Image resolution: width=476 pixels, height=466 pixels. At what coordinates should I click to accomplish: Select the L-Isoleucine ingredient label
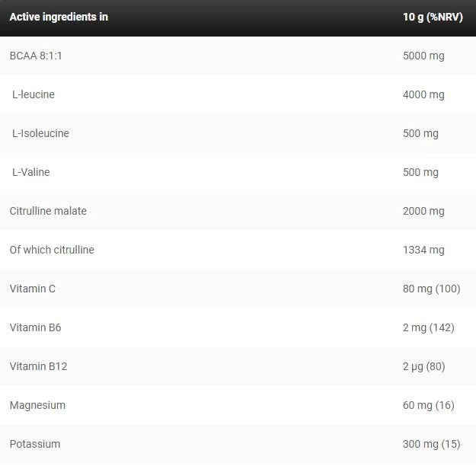click(41, 133)
